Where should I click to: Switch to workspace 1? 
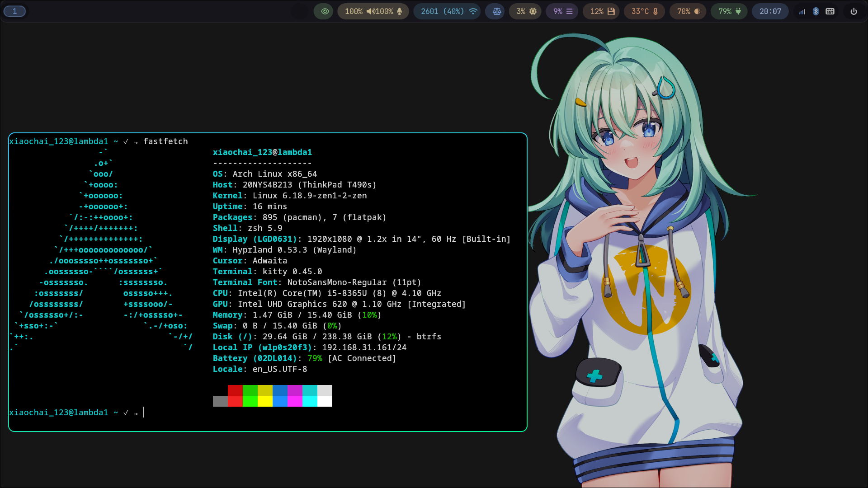[14, 11]
